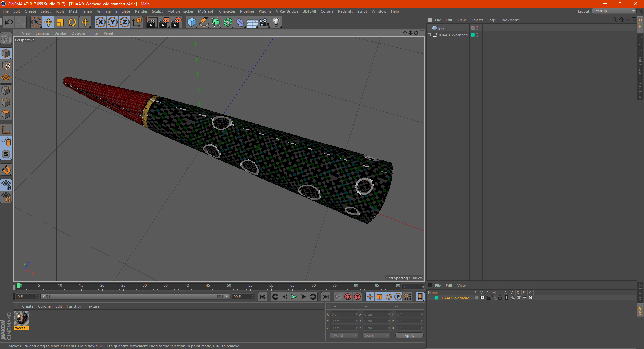Go to end of animation
This screenshot has height=349, width=644.
tap(325, 297)
